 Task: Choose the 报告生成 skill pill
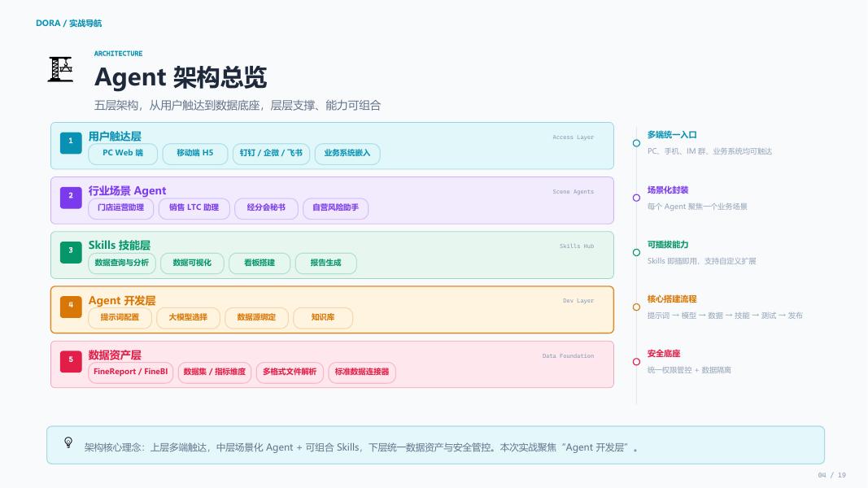[325, 263]
